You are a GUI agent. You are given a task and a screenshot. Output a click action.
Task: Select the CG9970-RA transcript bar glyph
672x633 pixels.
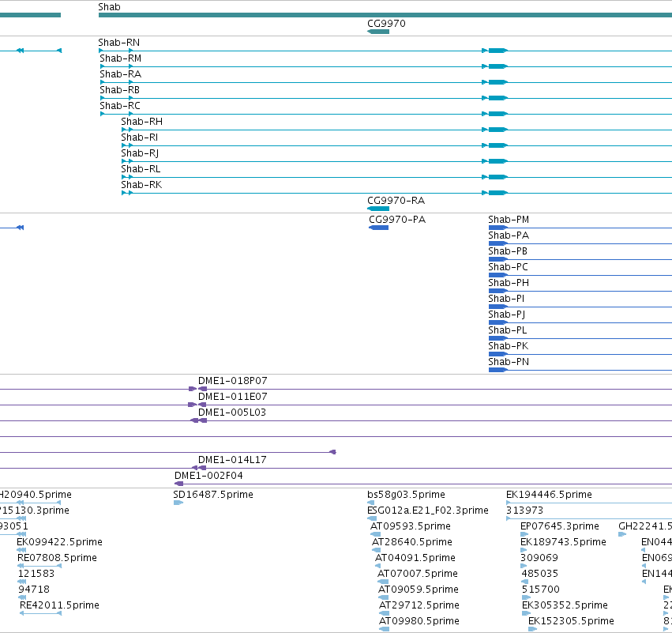click(378, 209)
